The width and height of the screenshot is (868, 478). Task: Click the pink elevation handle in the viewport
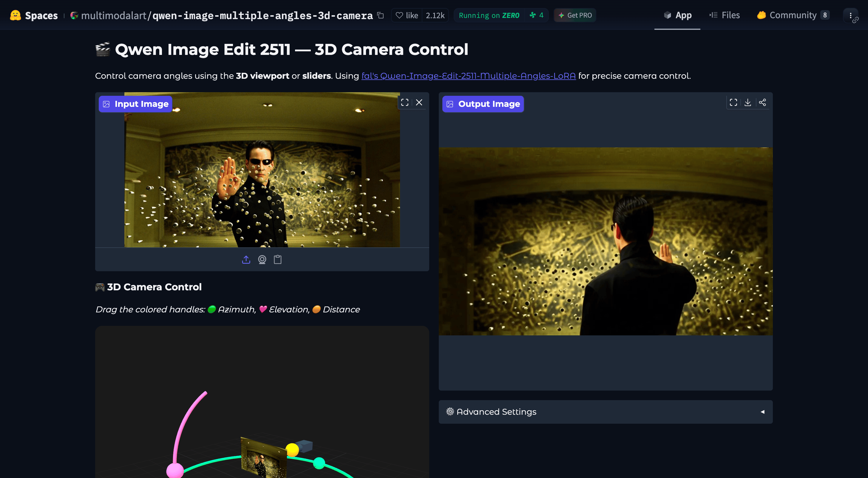coord(175,470)
